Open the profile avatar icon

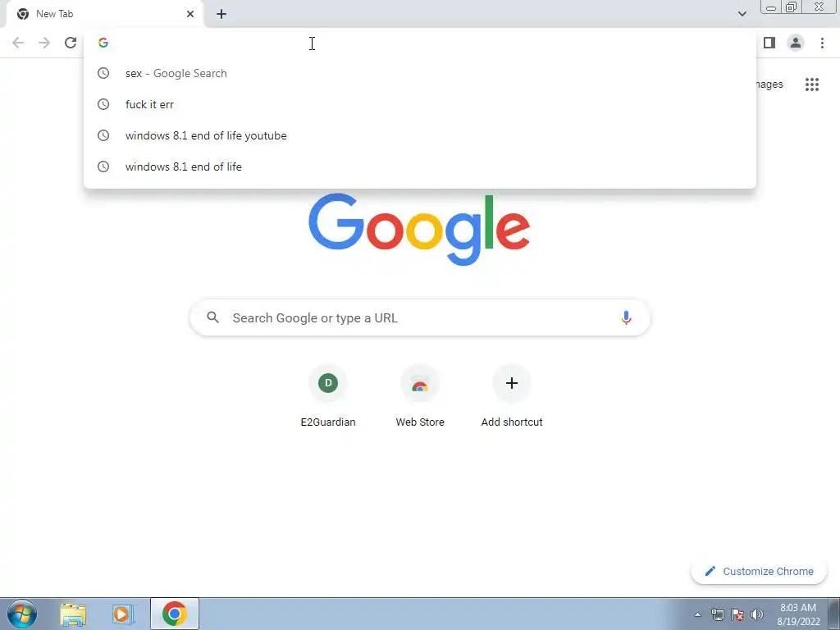(796, 43)
